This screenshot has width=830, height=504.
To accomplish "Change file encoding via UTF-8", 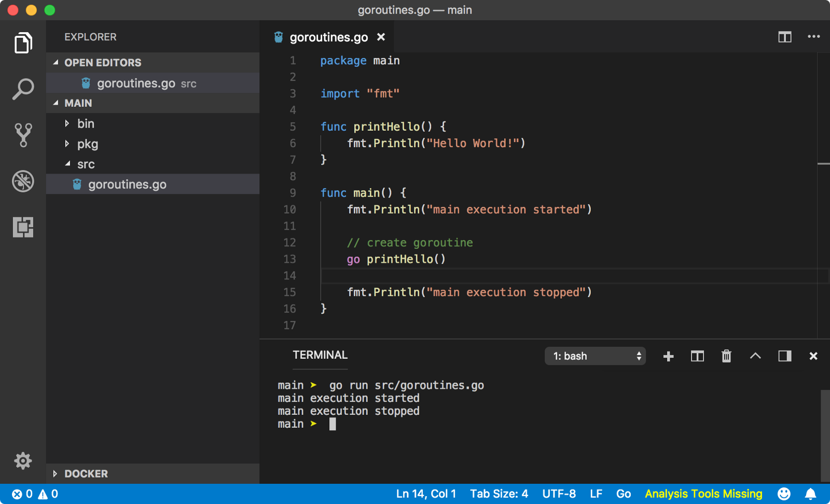I will coord(559,494).
